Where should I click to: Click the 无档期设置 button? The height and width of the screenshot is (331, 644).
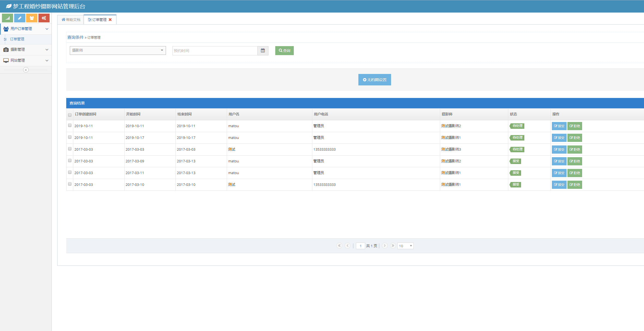[374, 80]
